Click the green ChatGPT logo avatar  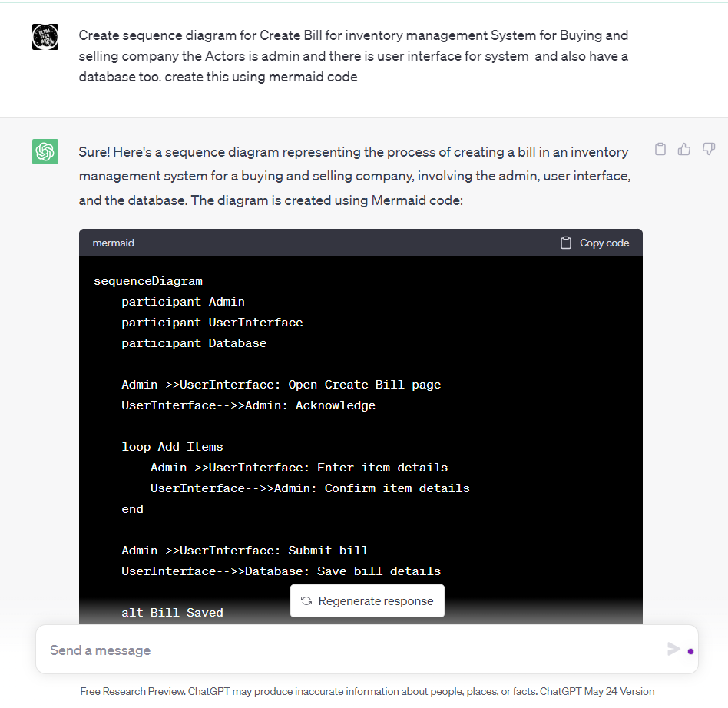click(45, 152)
